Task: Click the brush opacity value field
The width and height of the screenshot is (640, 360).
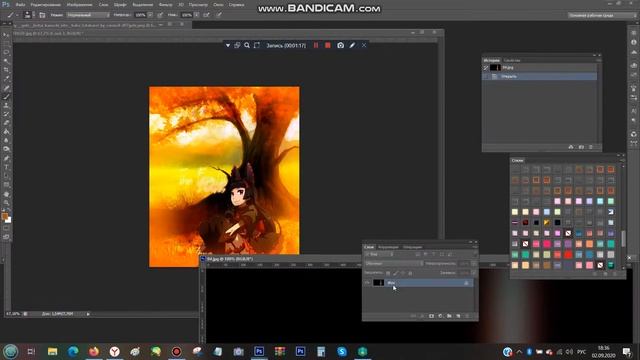Action: [x=140, y=15]
